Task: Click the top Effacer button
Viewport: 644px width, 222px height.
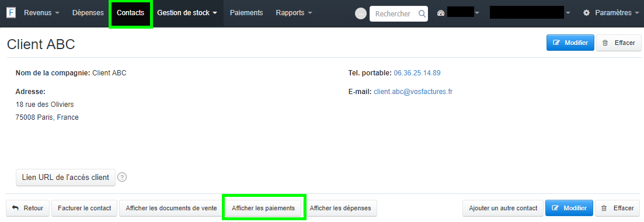Action: 618,43
